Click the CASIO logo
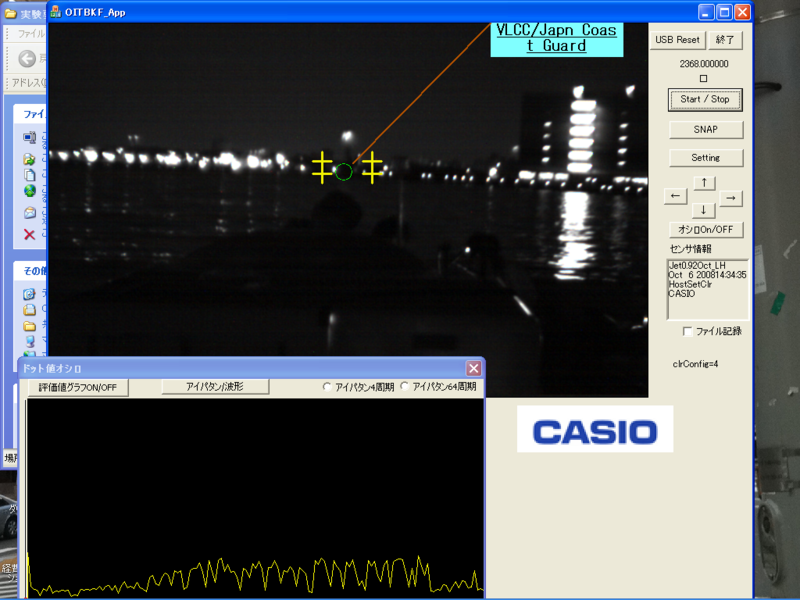Image resolution: width=800 pixels, height=600 pixels. pyautogui.click(x=595, y=429)
